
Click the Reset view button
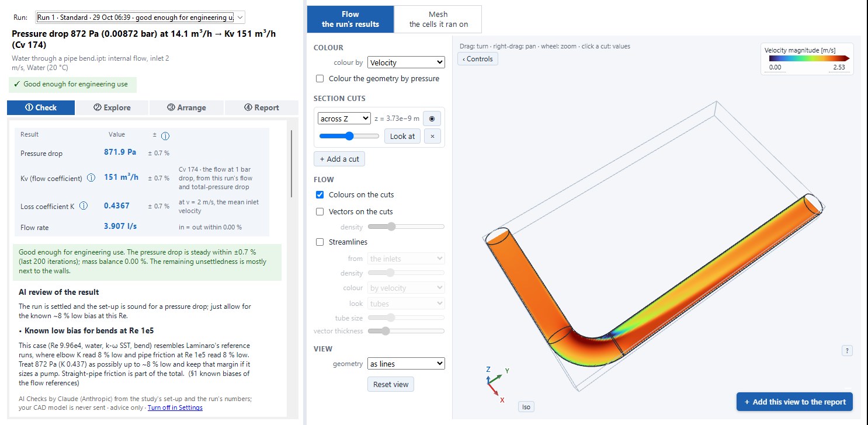[391, 384]
